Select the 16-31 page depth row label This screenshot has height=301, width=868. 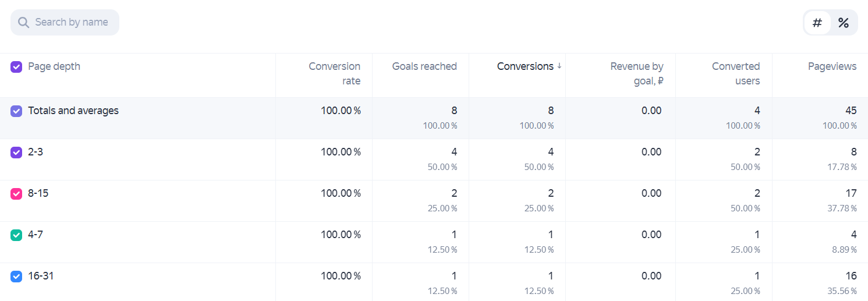41,276
